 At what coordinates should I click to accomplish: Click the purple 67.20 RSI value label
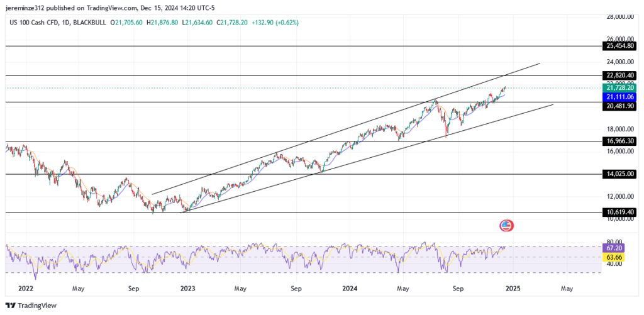click(613, 248)
